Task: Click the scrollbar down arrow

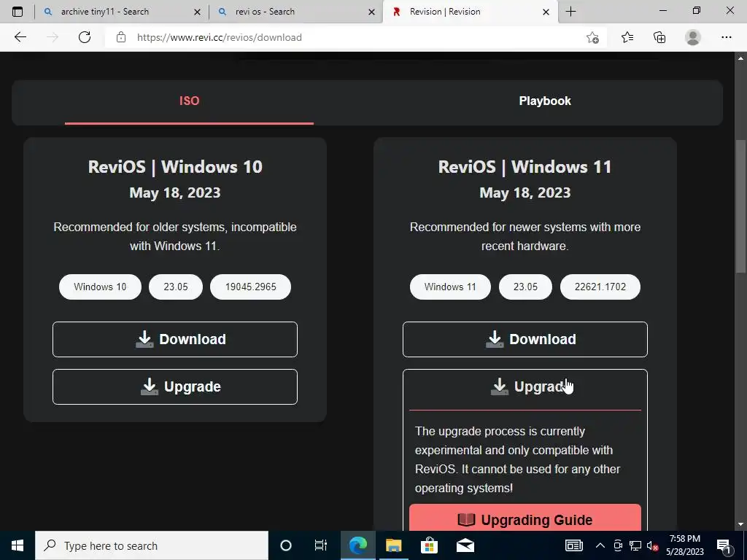Action: pos(740,525)
